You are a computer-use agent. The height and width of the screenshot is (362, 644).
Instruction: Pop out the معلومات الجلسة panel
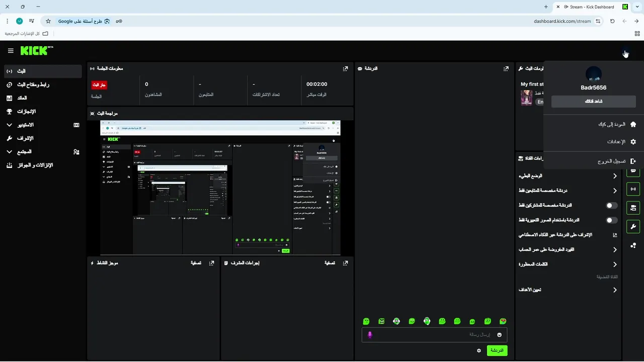click(345, 68)
